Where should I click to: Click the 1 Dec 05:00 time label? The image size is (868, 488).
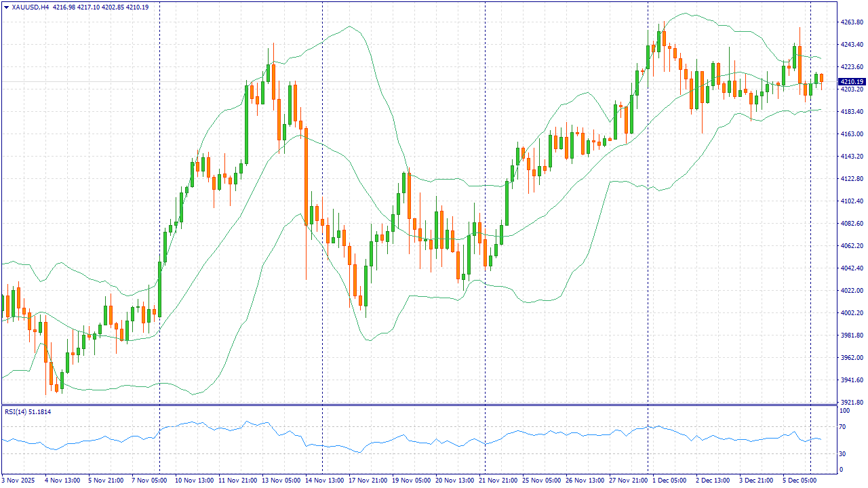[x=670, y=480]
